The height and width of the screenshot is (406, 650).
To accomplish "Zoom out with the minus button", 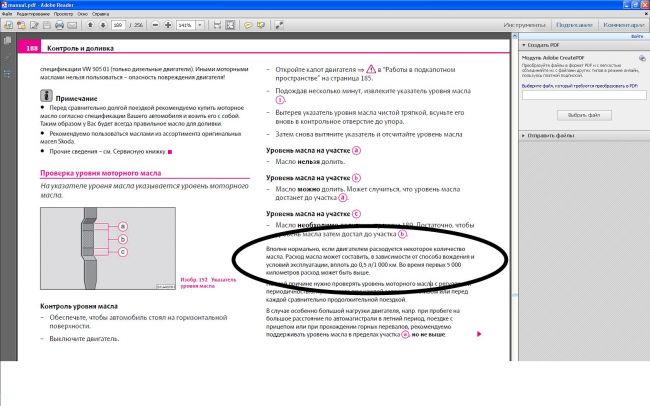I will tap(155, 25).
